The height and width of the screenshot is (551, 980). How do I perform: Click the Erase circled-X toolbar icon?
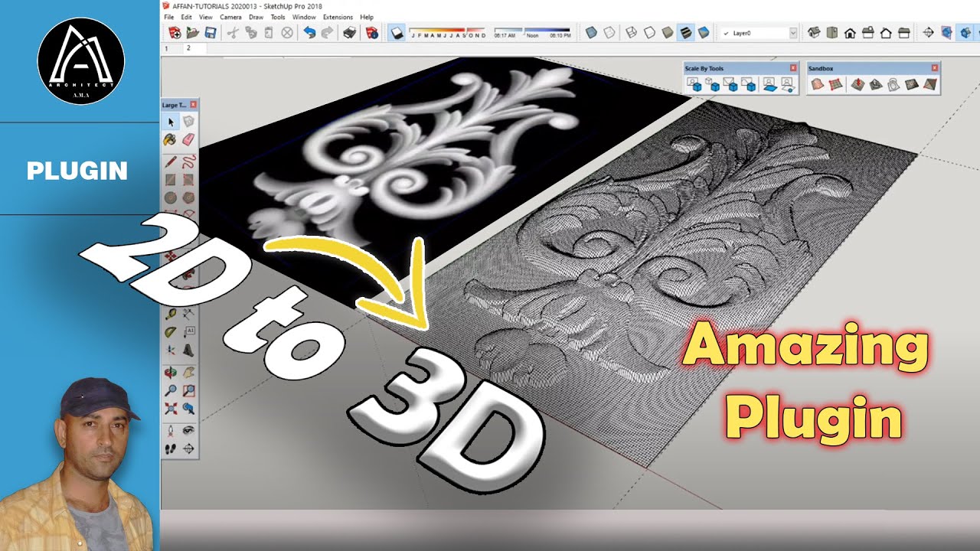[287, 33]
